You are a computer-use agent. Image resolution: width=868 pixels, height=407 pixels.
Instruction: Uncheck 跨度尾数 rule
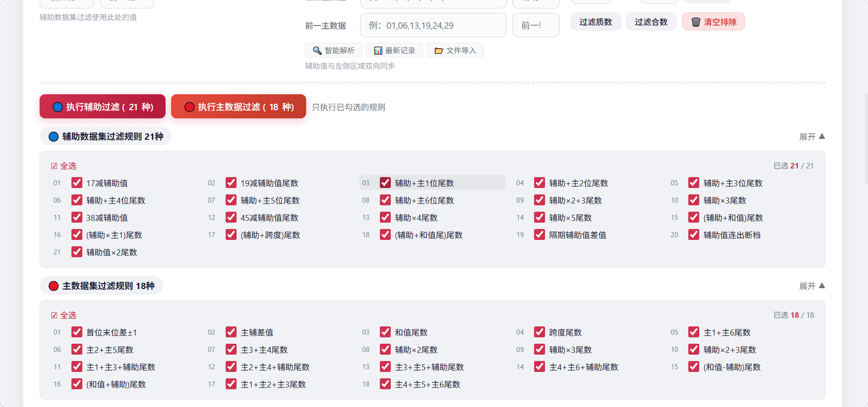540,332
